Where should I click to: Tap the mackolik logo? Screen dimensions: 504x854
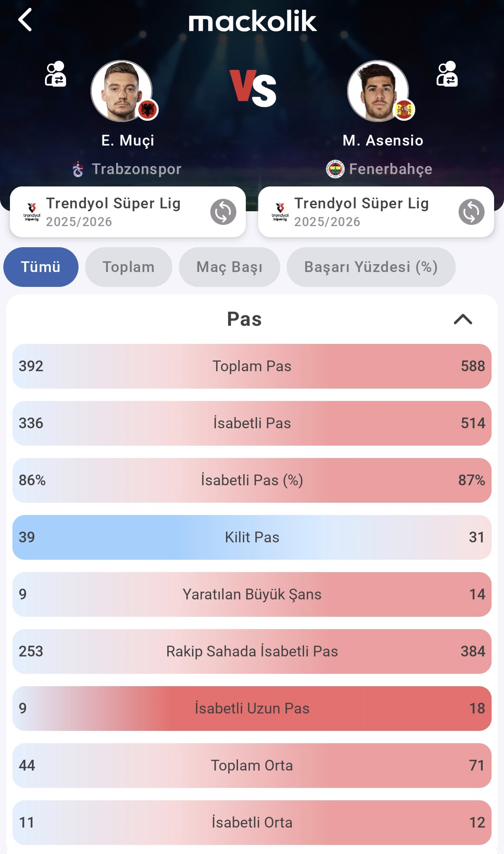click(x=252, y=21)
